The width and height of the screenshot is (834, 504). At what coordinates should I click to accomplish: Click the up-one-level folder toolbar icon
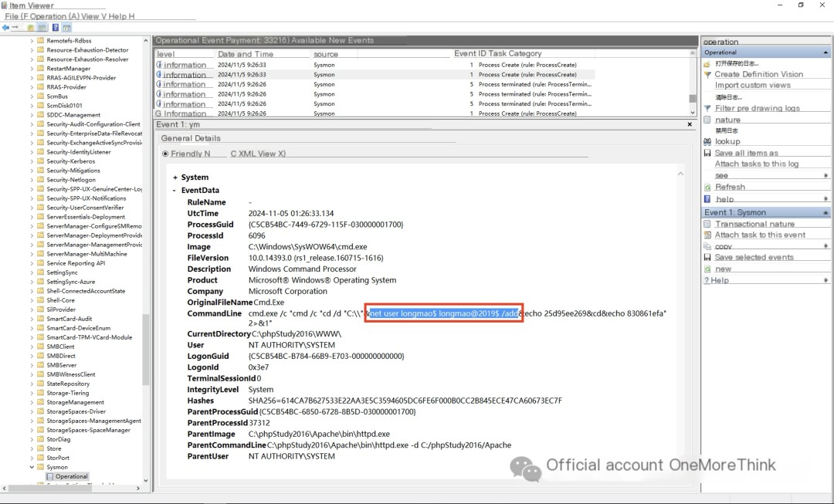coord(31,28)
